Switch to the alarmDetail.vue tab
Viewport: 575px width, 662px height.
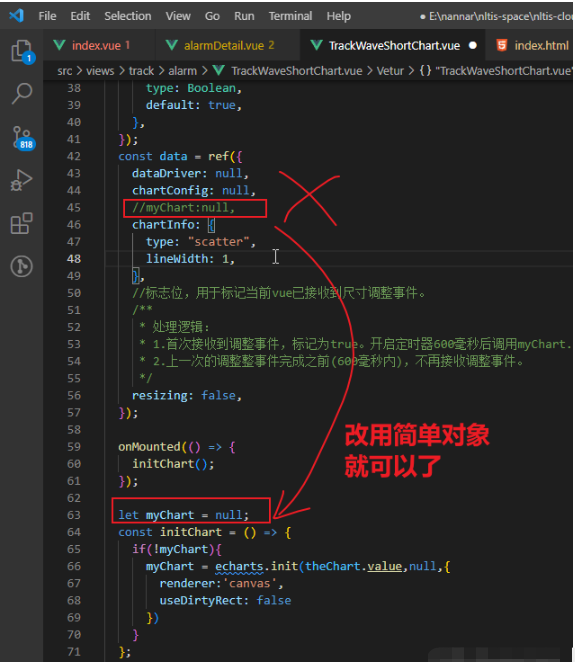(227, 45)
